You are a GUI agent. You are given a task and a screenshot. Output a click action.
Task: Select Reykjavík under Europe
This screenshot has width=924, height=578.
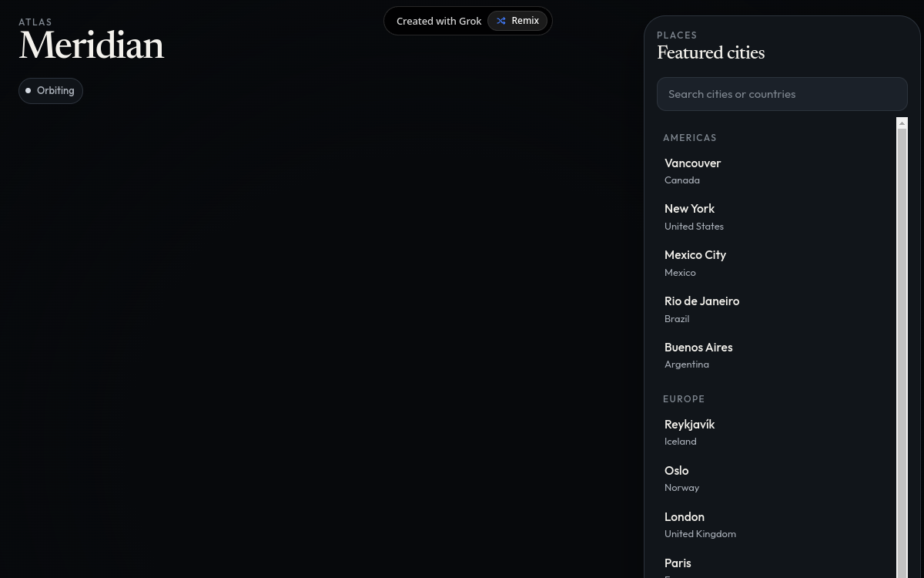(x=776, y=432)
